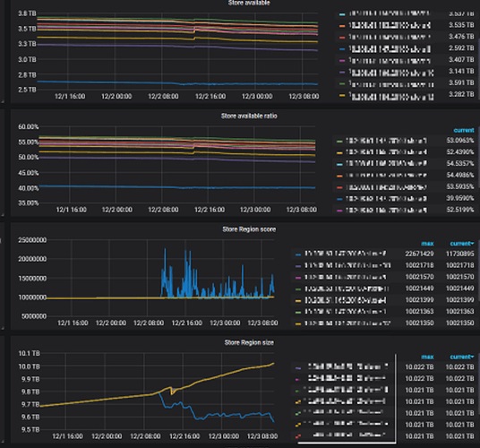Screen dimensions: 480x448
Task: Sort Store Region size legend by current column
Action: [462, 357]
